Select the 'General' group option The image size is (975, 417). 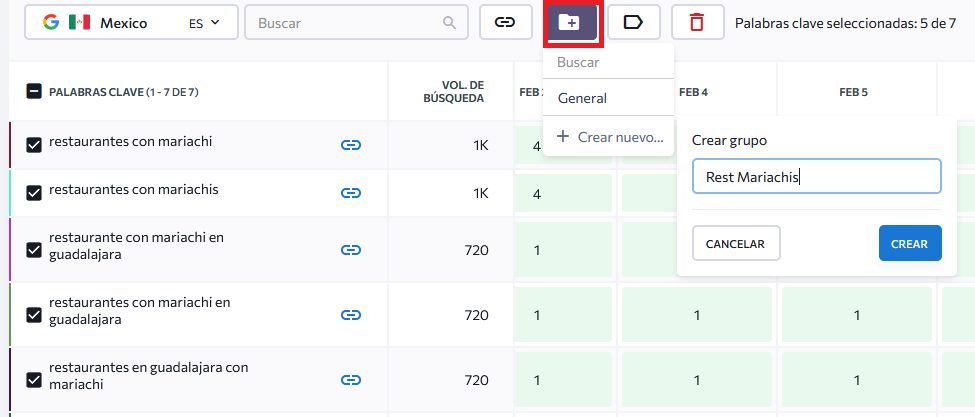[x=583, y=98]
